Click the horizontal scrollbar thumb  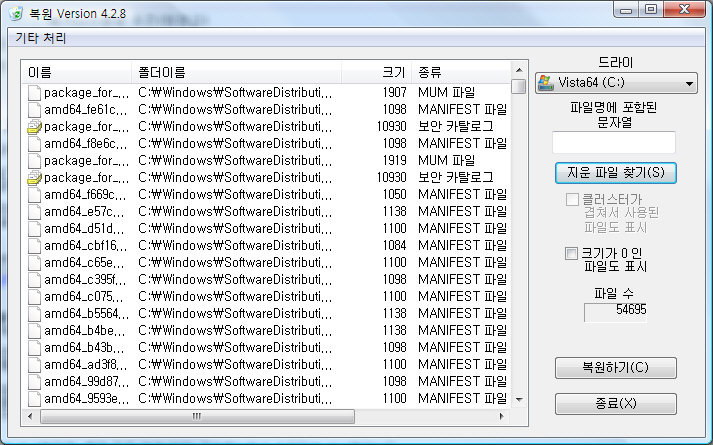197,416
